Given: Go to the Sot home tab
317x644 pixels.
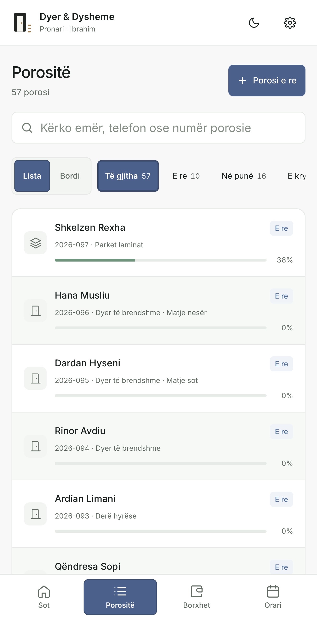Looking at the screenshot, I should pyautogui.click(x=44, y=597).
